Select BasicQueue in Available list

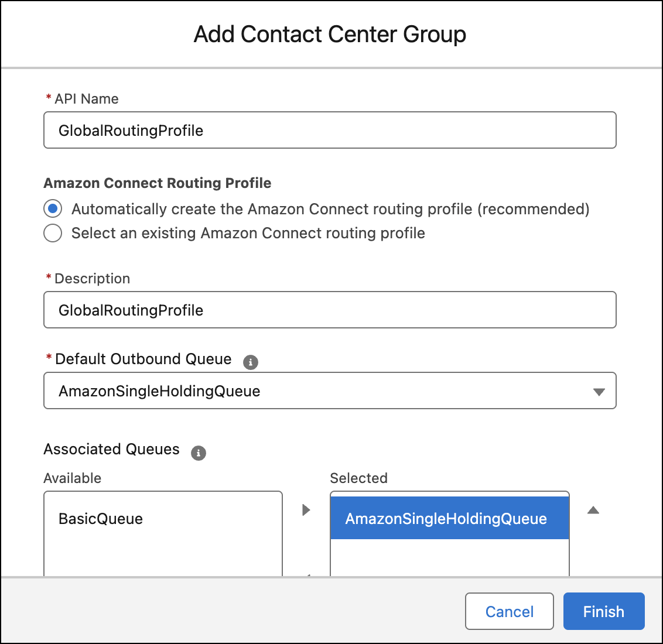pos(163,519)
